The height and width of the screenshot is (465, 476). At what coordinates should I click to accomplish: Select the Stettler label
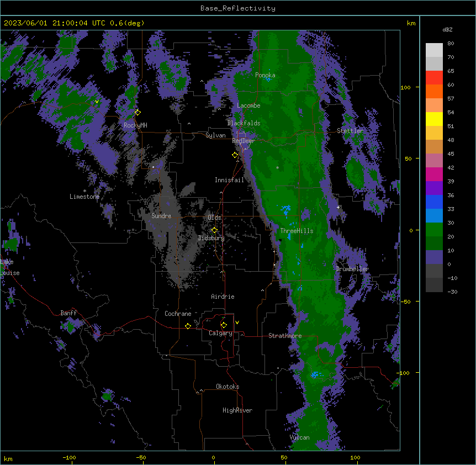(x=350, y=131)
